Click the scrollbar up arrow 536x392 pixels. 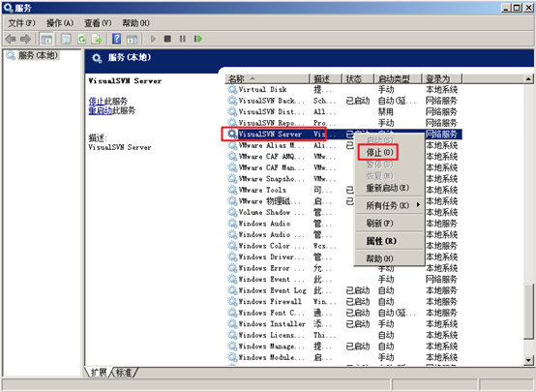click(528, 79)
